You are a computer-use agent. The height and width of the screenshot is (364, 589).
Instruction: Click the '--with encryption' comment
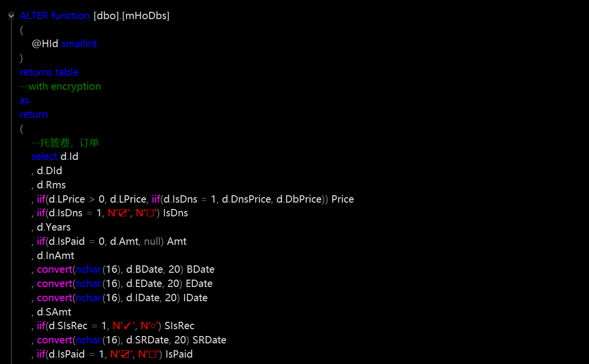click(x=60, y=86)
